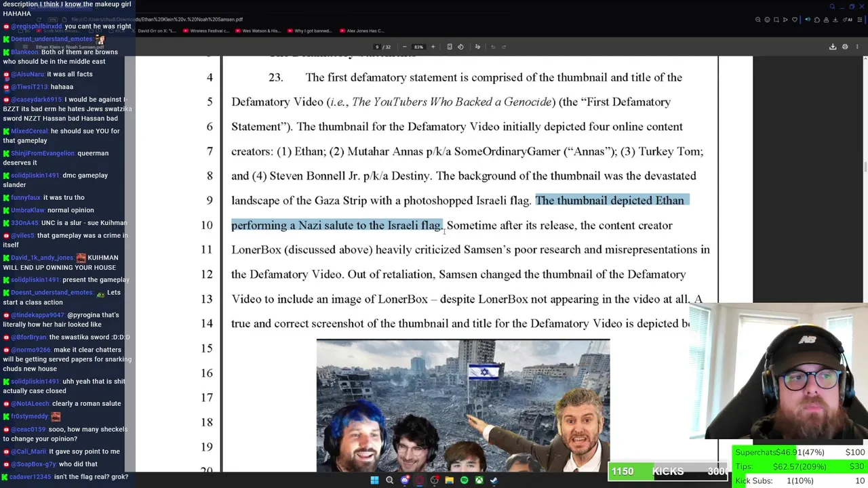The height and width of the screenshot is (488, 868).
Task: Click the fit-to-page icon in PDF toolbar
Action: coord(450,47)
